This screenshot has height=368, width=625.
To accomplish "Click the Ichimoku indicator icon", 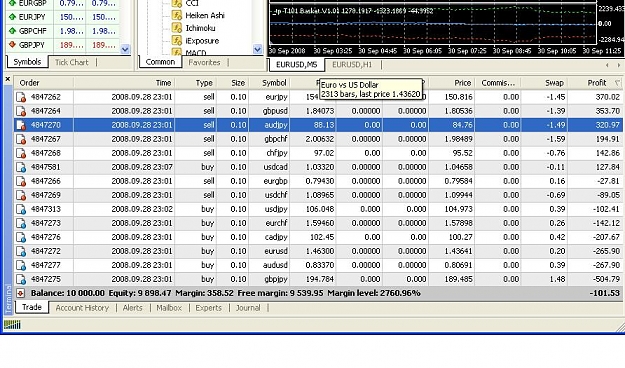I will [177, 28].
